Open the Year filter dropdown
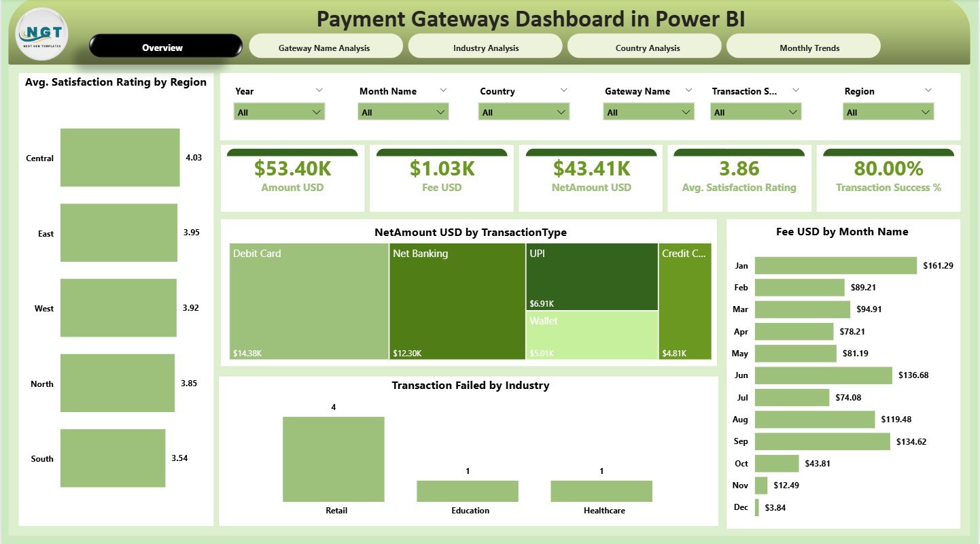Image resolution: width=980 pixels, height=544 pixels. click(279, 112)
